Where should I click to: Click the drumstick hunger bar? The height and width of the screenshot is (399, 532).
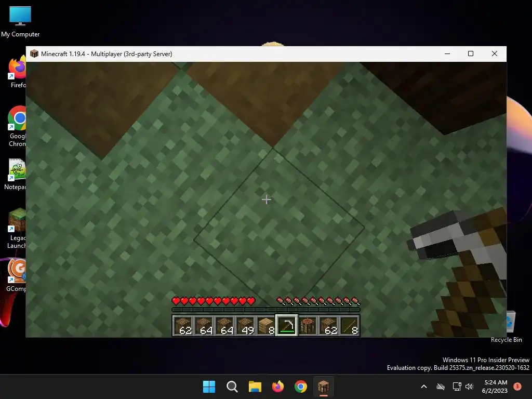click(x=318, y=301)
